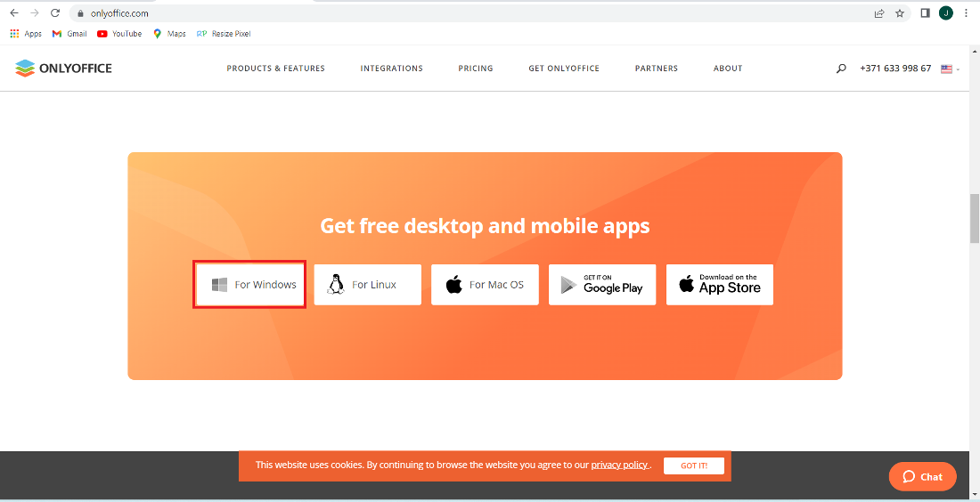The image size is (980, 502).
Task: Open Products & Features menu
Action: [x=275, y=69]
